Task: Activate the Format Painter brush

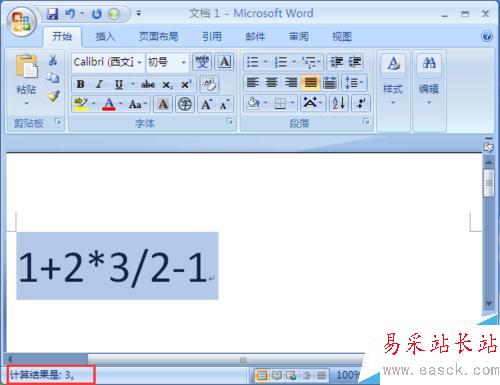Action: (53, 96)
